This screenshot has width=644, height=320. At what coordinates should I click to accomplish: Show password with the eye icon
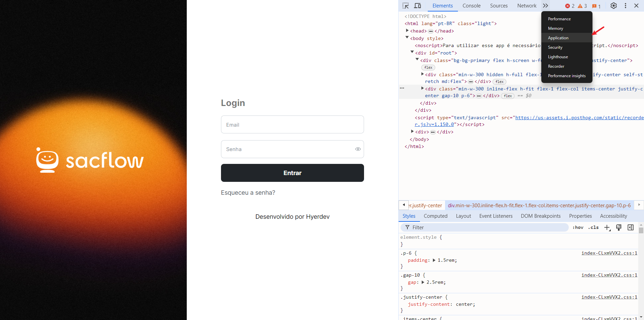(358, 149)
